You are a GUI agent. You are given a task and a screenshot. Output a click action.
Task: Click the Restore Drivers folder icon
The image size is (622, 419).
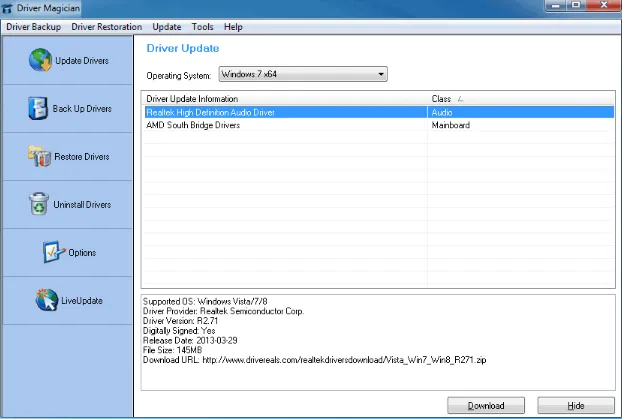pos(39,156)
